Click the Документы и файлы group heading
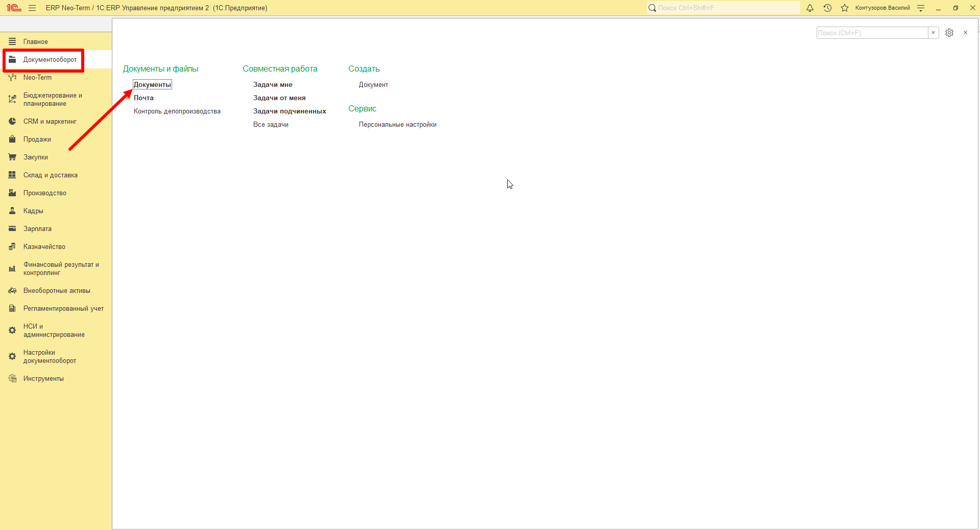 (160, 69)
